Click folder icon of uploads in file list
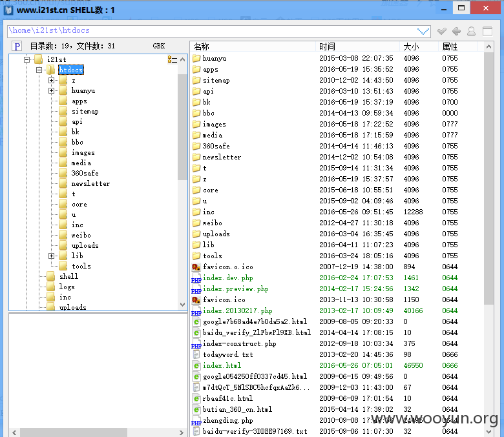Viewport: 504px width, 437px height. [196, 234]
